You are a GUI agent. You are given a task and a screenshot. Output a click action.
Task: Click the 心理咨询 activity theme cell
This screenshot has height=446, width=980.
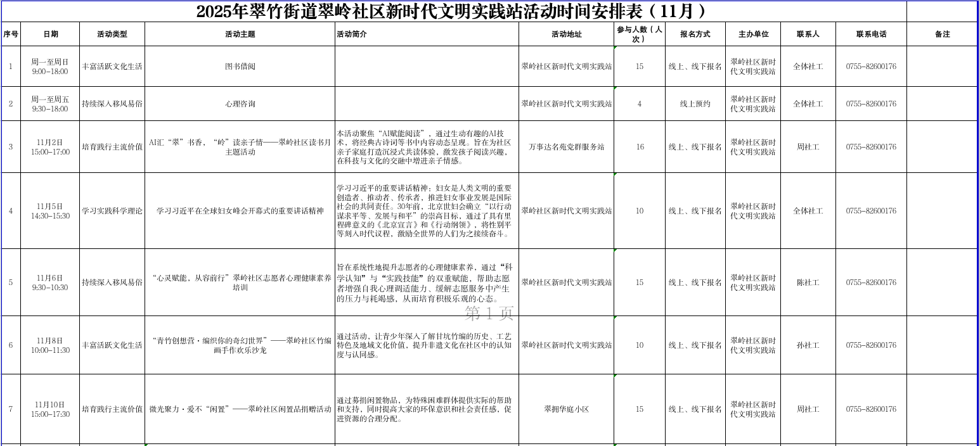point(240,104)
